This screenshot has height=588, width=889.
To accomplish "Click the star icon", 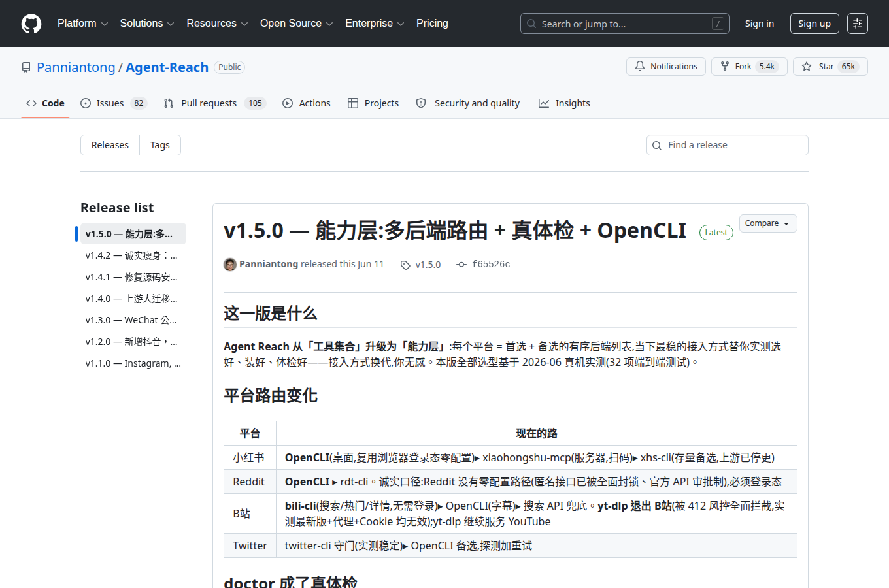I will 807,67.
